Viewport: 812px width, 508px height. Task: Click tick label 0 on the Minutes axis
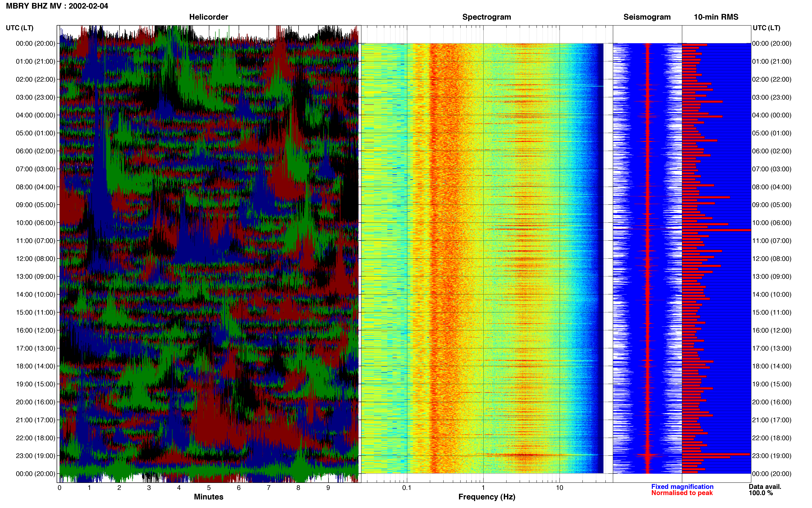coord(59,488)
